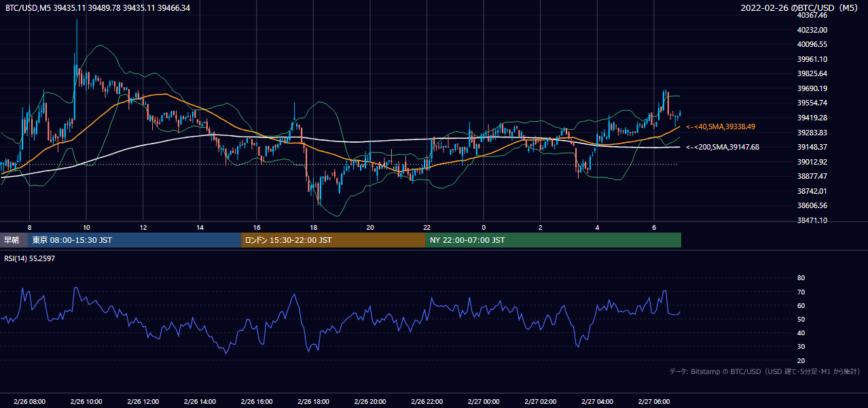
Task: Click hour label 2 under the price chart
Action: click(540, 227)
